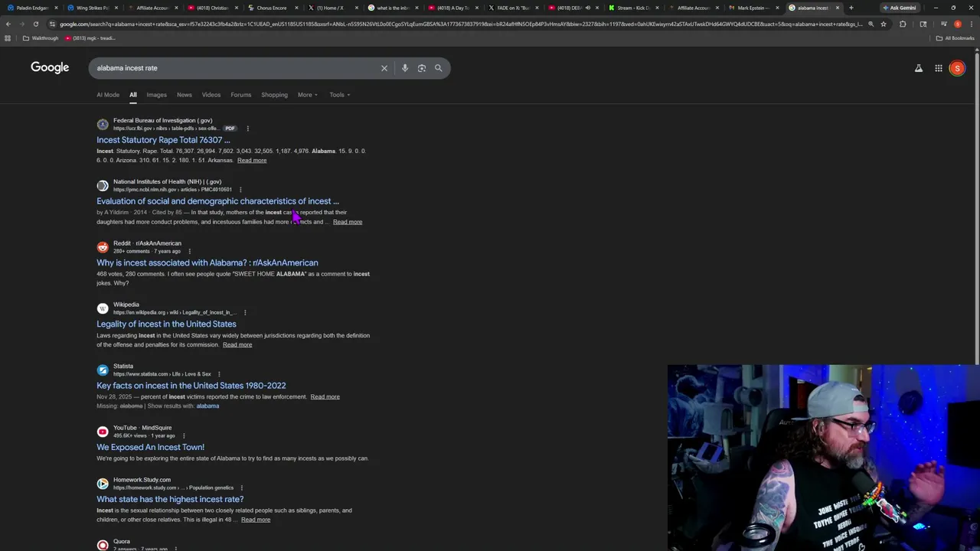Click Read more under the Statista result

point(325,396)
